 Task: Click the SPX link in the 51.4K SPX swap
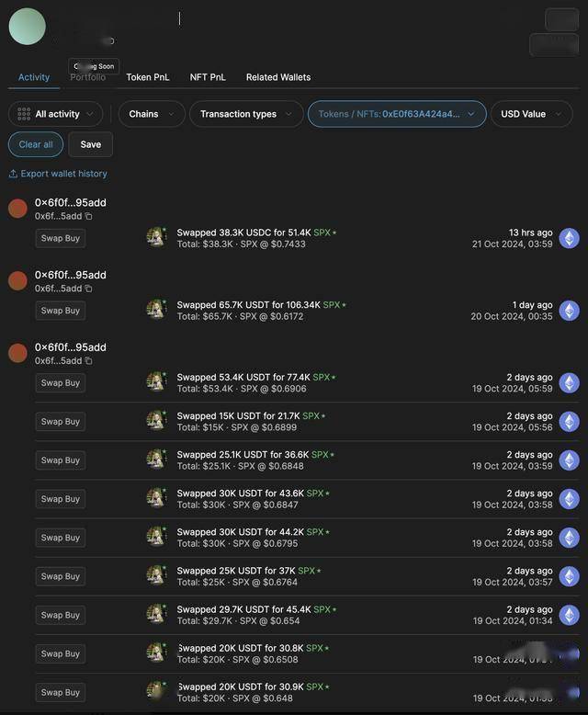point(322,233)
